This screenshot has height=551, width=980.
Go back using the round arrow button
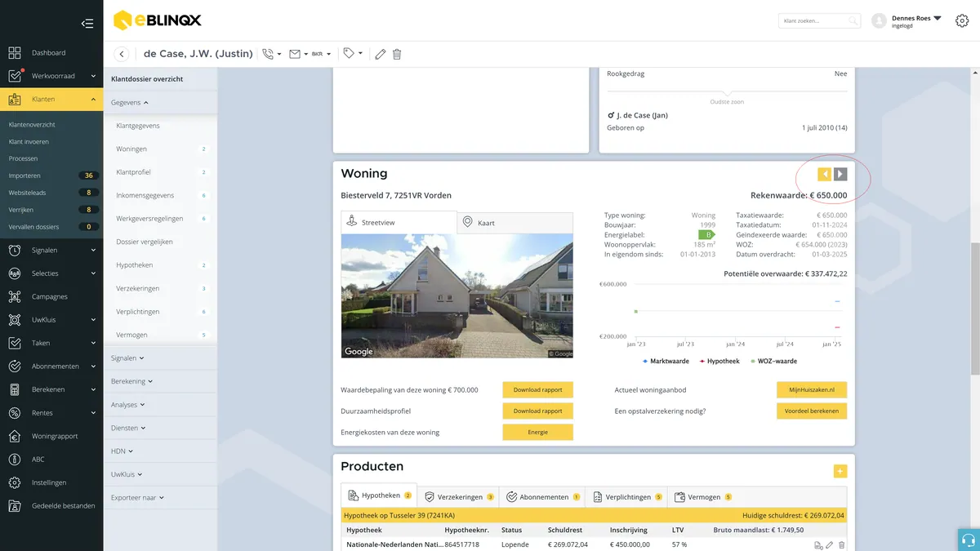tap(122, 54)
